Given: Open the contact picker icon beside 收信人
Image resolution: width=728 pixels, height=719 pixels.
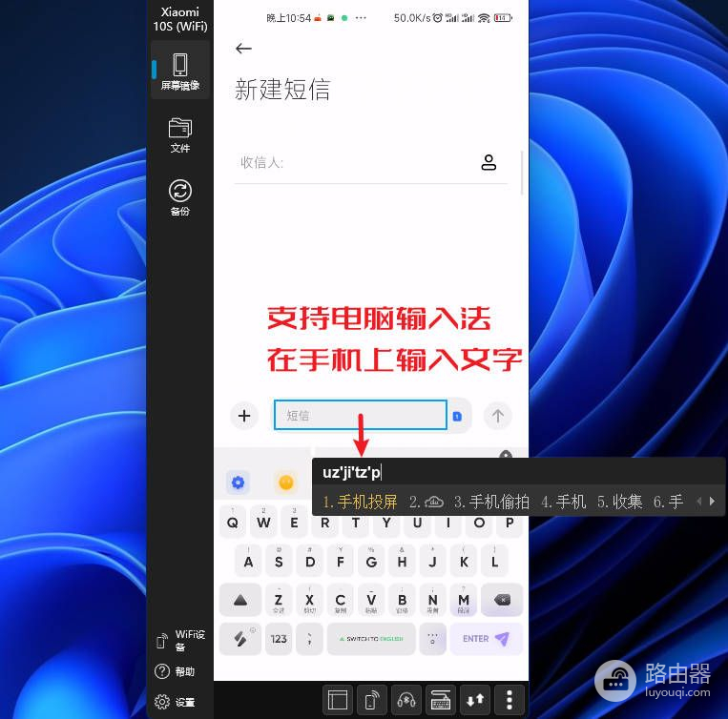Looking at the screenshot, I should [489, 162].
